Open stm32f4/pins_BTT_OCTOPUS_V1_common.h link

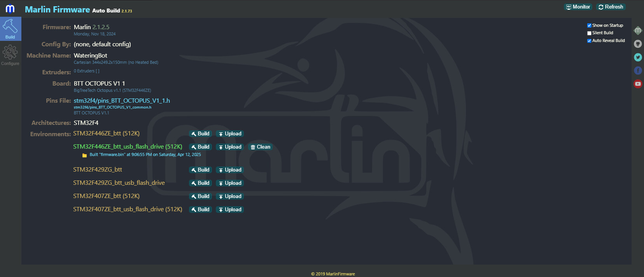tap(112, 107)
